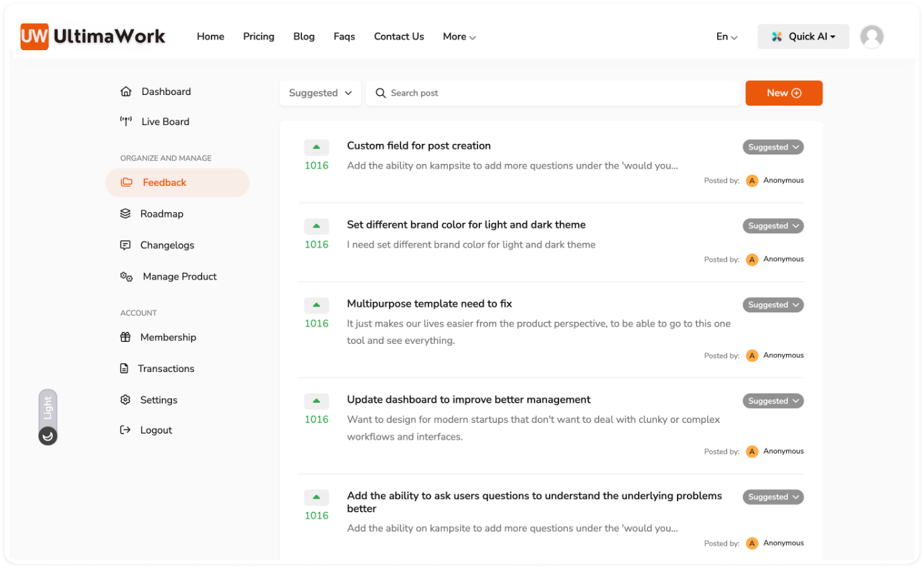
Task: Upvote 'Custom field for post creation'
Action: tap(316, 147)
